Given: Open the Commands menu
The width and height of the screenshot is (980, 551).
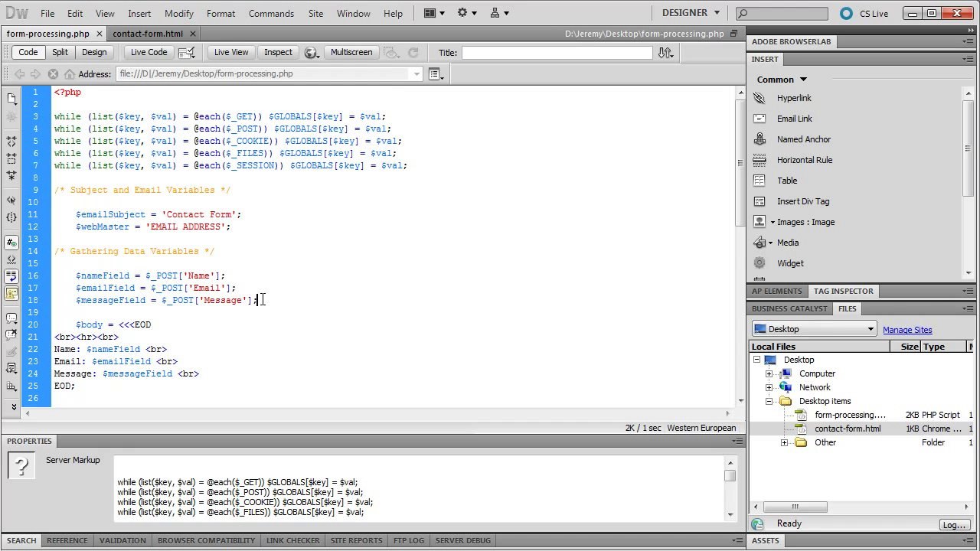Looking at the screenshot, I should click(x=271, y=13).
